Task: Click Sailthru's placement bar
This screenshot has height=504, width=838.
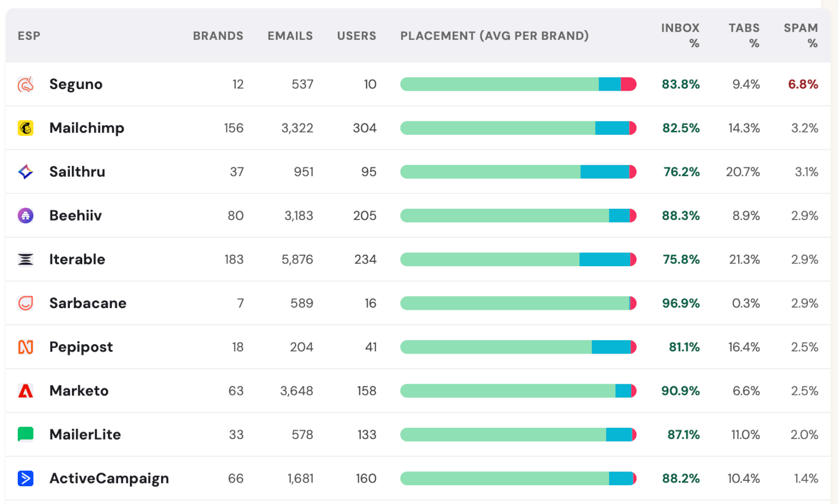Action: (518, 172)
